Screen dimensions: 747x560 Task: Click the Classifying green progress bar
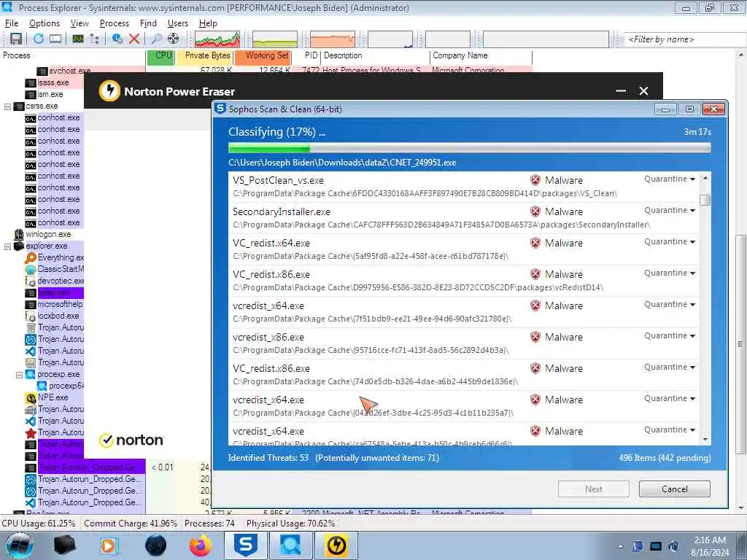coord(469,147)
